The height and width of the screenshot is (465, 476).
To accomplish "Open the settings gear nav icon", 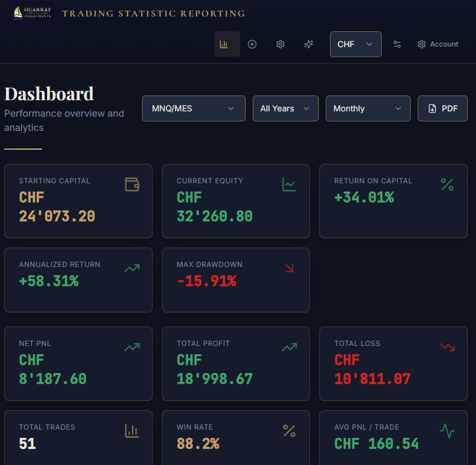I will pyautogui.click(x=280, y=44).
